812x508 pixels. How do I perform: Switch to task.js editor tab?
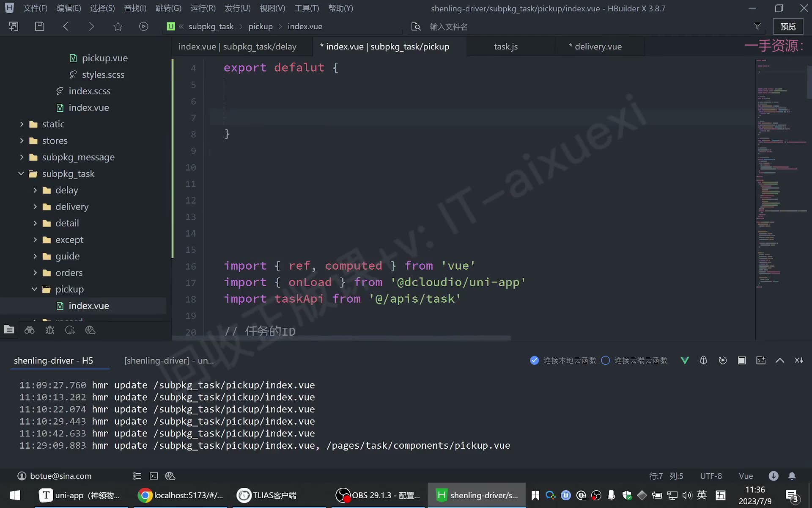pyautogui.click(x=506, y=47)
